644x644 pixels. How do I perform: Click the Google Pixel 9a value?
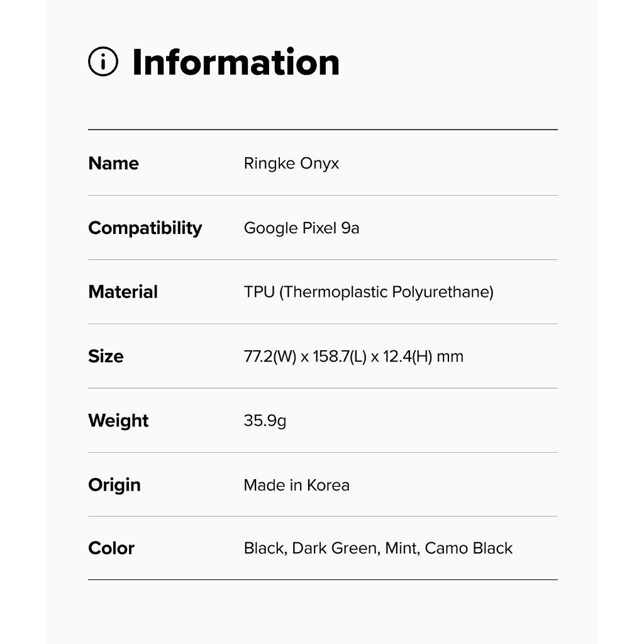[x=301, y=228]
